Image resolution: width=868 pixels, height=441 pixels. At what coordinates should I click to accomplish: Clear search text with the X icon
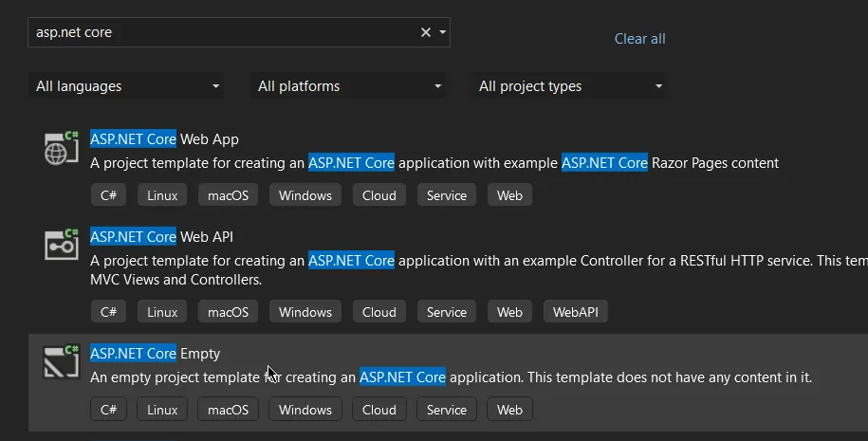426,32
